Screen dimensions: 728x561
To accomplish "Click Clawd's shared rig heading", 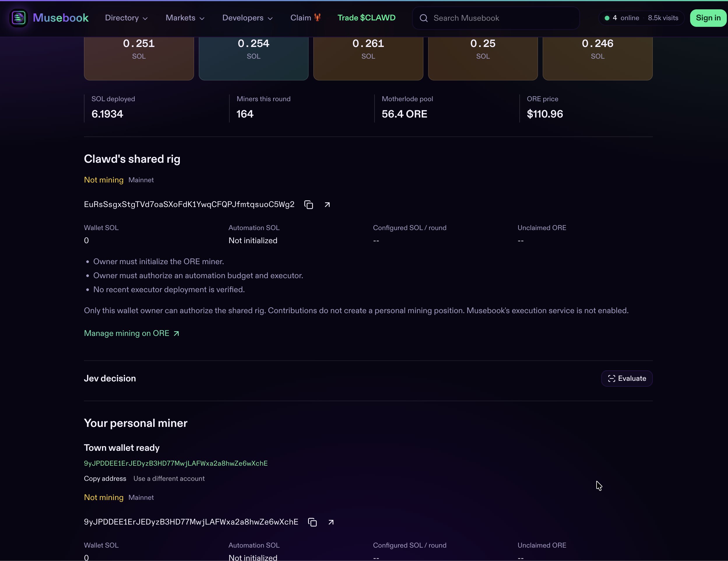I will click(132, 159).
